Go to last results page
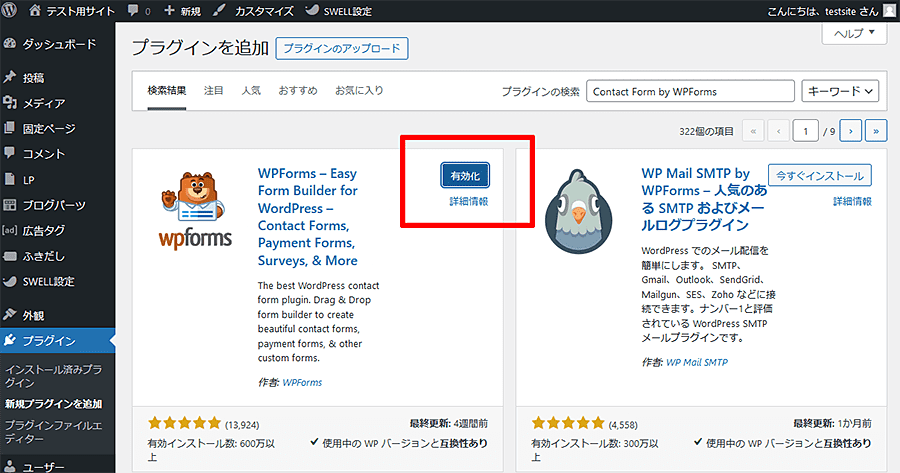This screenshot has height=473, width=900. tap(876, 131)
